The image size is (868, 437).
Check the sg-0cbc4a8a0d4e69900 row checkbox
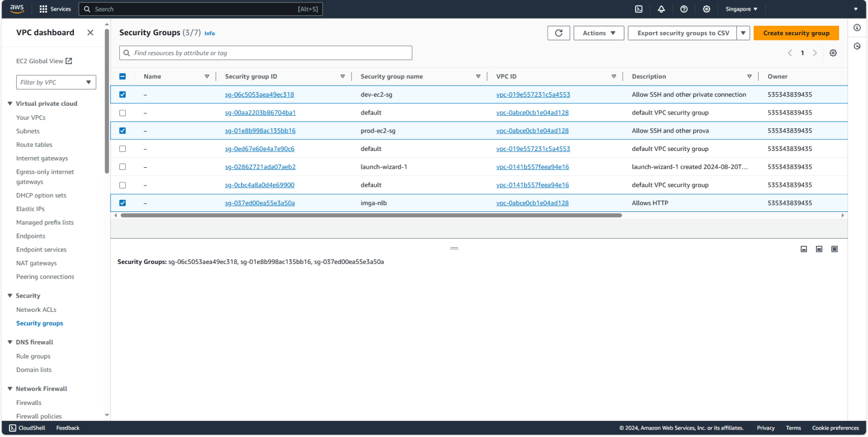point(123,185)
